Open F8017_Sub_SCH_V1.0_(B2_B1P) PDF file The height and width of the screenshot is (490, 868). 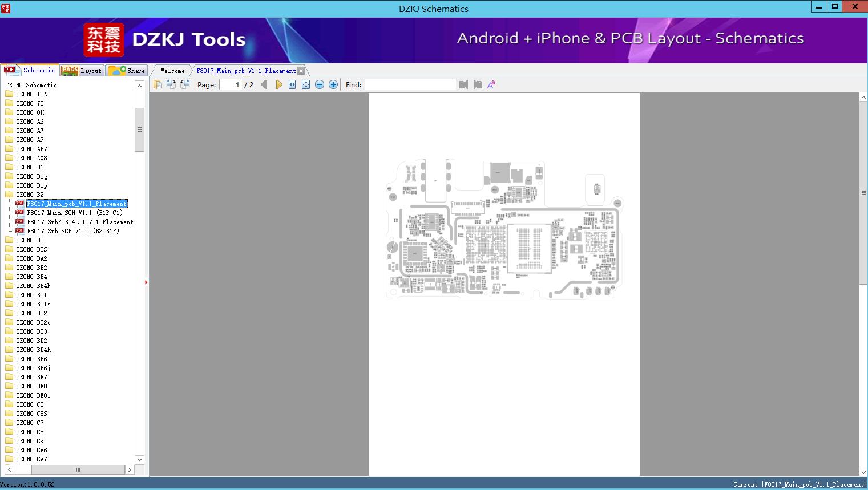point(73,231)
